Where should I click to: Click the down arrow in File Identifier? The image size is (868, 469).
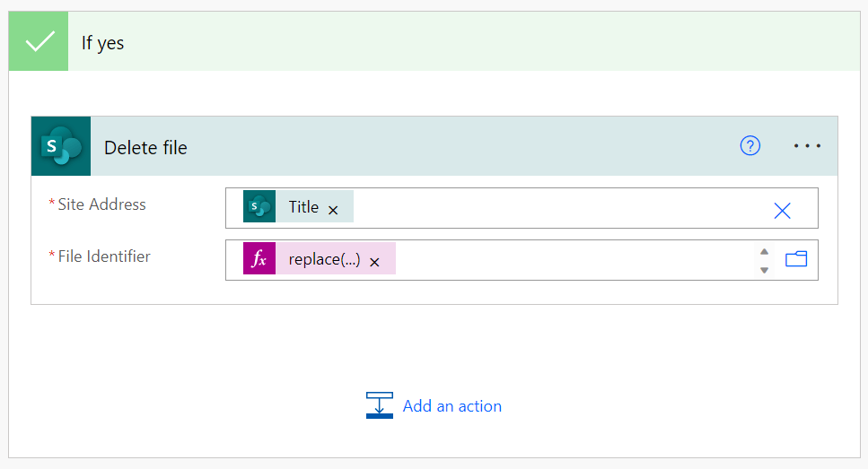pyautogui.click(x=764, y=269)
